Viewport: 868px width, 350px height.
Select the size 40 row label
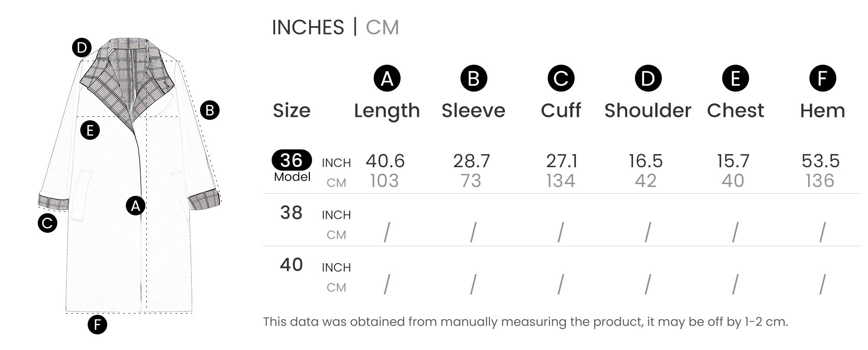pos(291,264)
